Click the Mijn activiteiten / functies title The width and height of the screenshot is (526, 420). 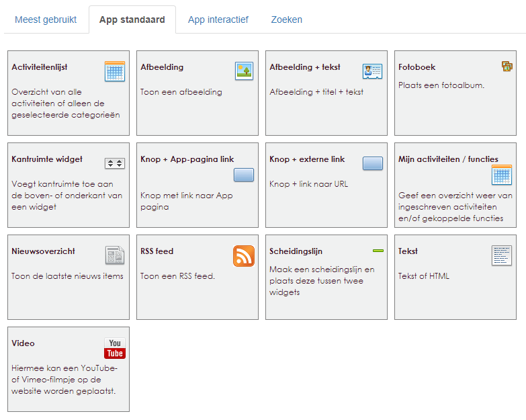[448, 159]
